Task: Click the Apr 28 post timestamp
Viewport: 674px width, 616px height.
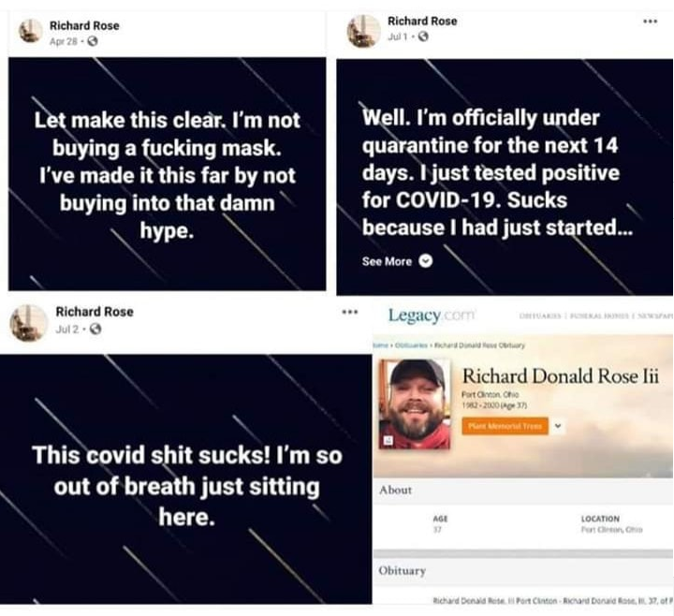Action: point(64,41)
